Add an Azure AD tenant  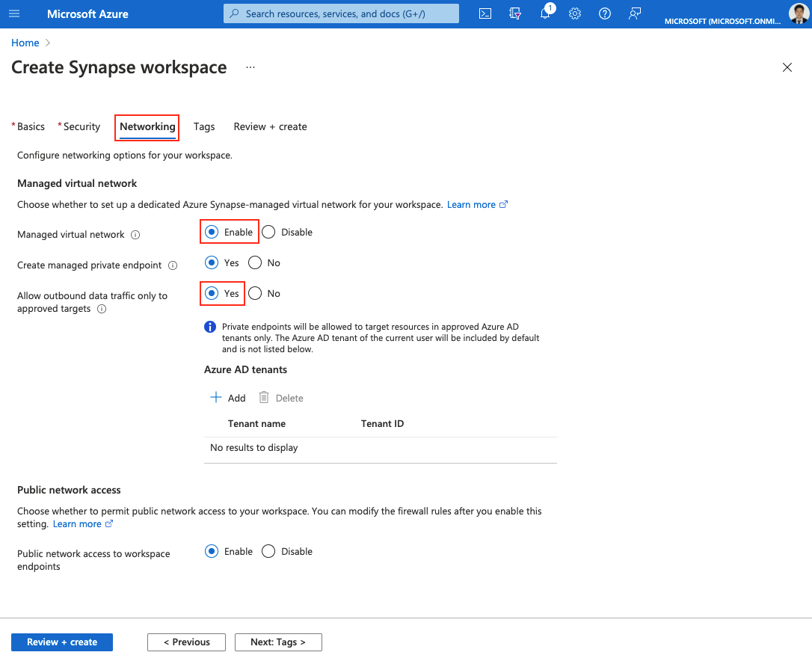227,397
